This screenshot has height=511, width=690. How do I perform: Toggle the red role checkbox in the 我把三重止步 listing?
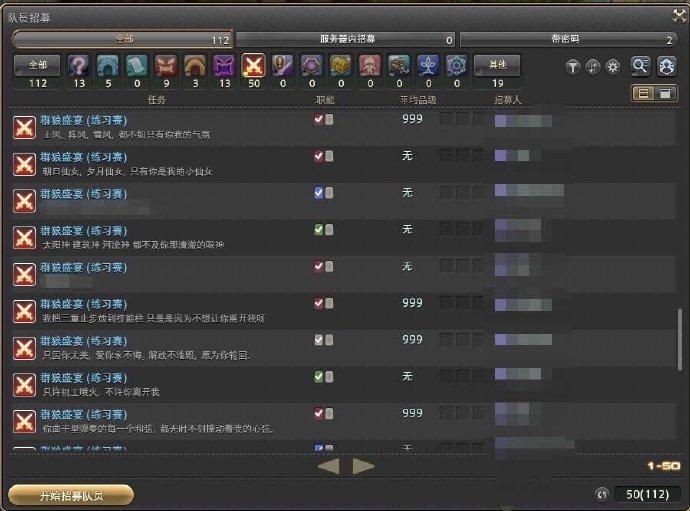pos(319,303)
